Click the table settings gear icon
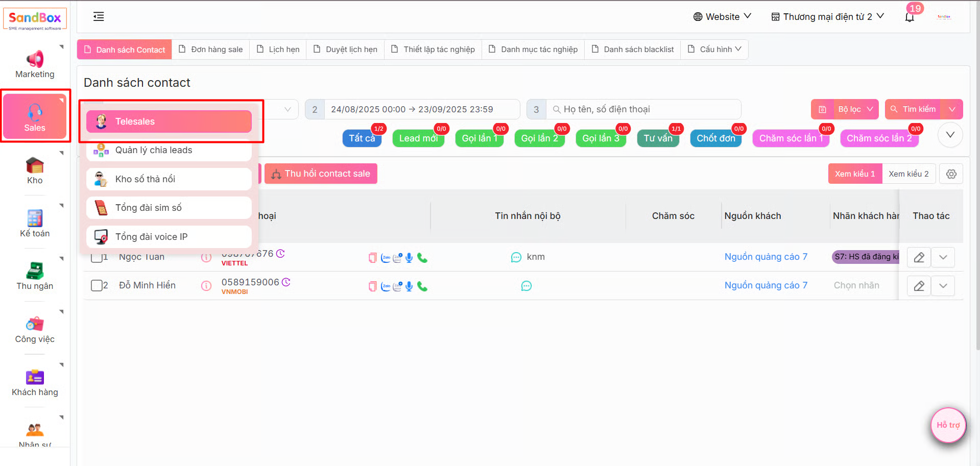Viewport: 980px width, 466px height. coord(951,174)
